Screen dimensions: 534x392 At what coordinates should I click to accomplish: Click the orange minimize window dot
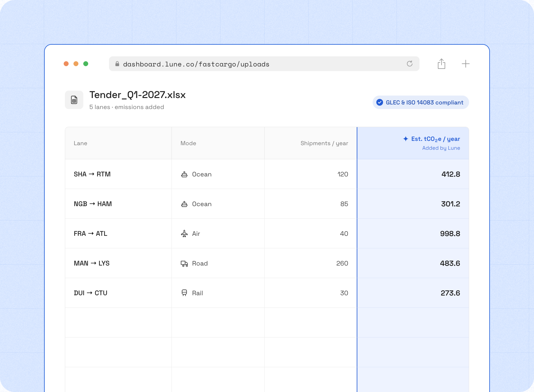[76, 64]
